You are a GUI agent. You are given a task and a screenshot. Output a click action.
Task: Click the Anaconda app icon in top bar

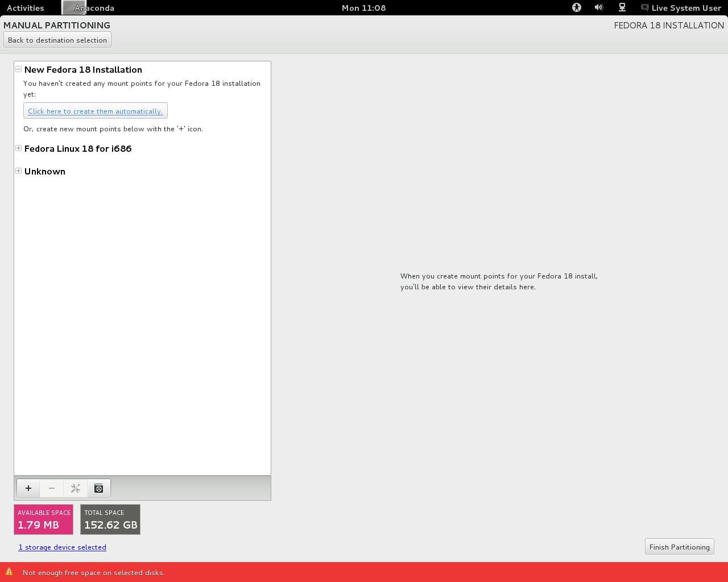pos(73,7)
